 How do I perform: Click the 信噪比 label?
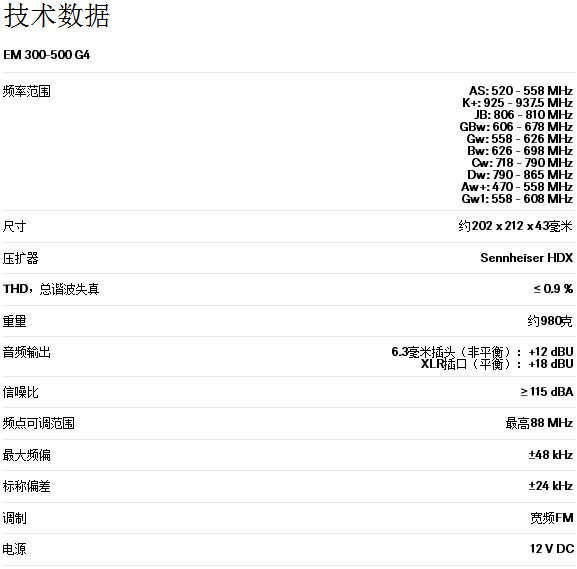coord(20,392)
